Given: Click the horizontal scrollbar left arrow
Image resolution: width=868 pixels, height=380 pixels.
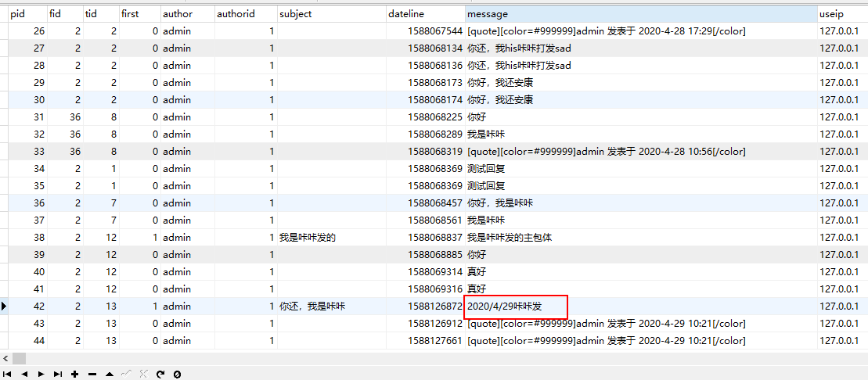Looking at the screenshot, I should [x=5, y=358].
